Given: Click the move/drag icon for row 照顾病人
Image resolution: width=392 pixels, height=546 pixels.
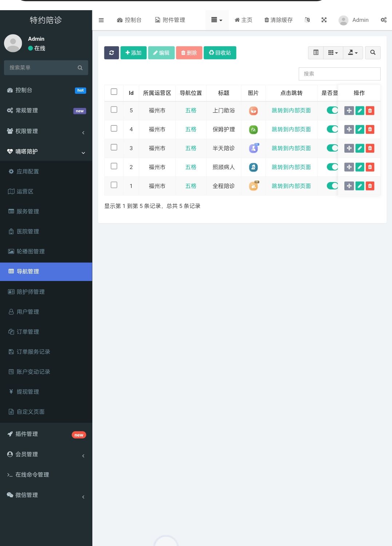Looking at the screenshot, I should point(349,167).
